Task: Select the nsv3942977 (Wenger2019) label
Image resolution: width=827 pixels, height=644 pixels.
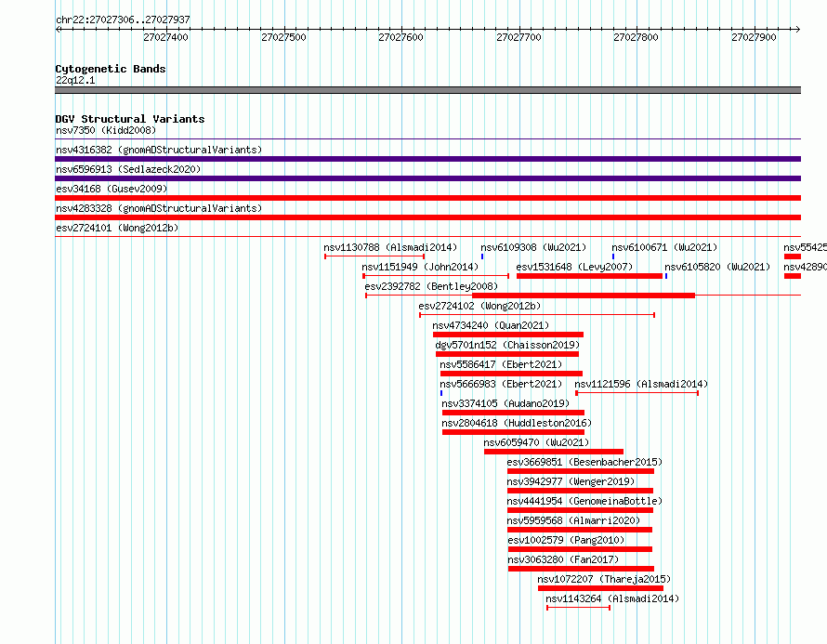Action: (x=571, y=481)
